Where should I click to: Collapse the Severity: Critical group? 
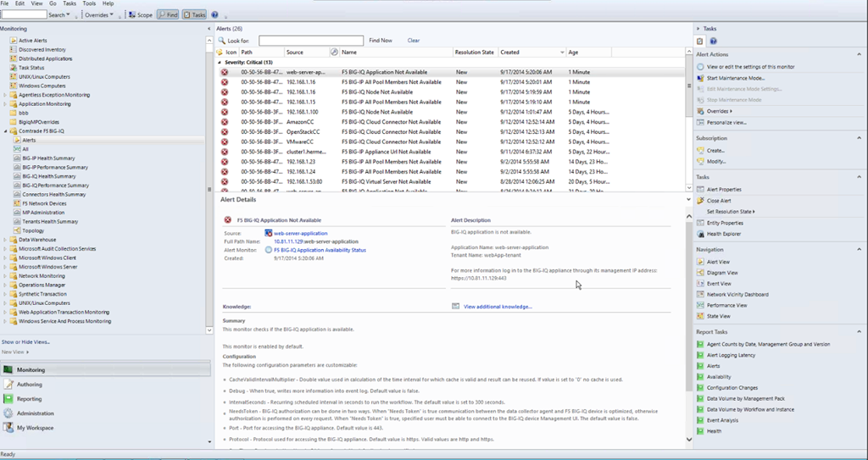click(220, 63)
